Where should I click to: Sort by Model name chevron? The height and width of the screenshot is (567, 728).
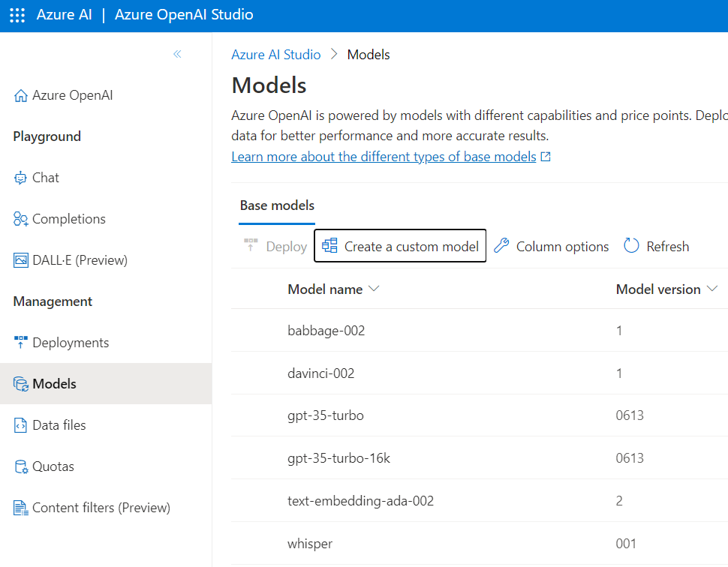tap(374, 289)
